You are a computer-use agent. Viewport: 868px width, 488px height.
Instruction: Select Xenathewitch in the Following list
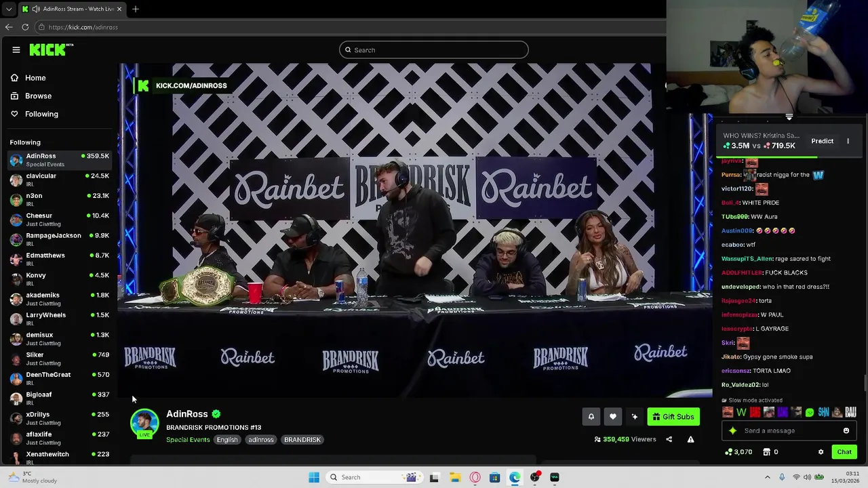(60, 457)
